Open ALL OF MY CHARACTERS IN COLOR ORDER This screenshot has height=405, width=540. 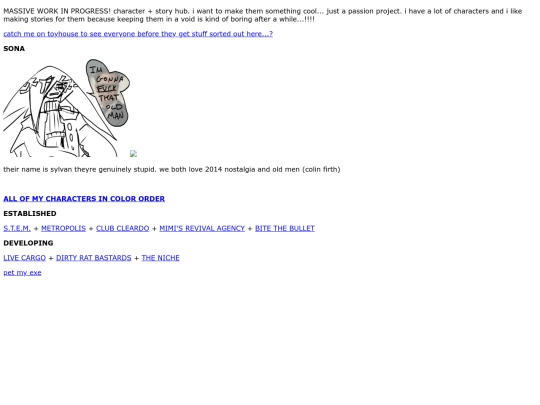click(84, 199)
